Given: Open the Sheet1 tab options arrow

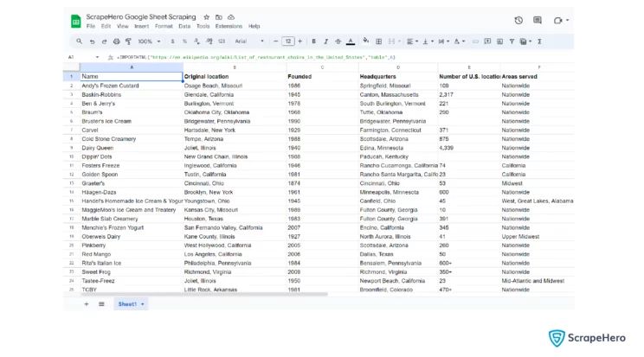Looking at the screenshot, I should [x=143, y=304].
